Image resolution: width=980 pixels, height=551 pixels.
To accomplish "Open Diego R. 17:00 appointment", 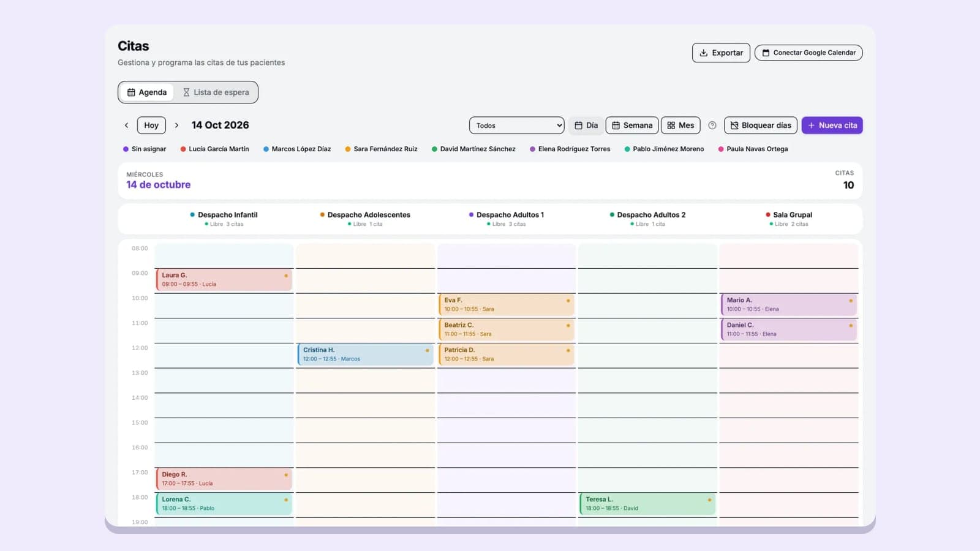I will tap(224, 479).
